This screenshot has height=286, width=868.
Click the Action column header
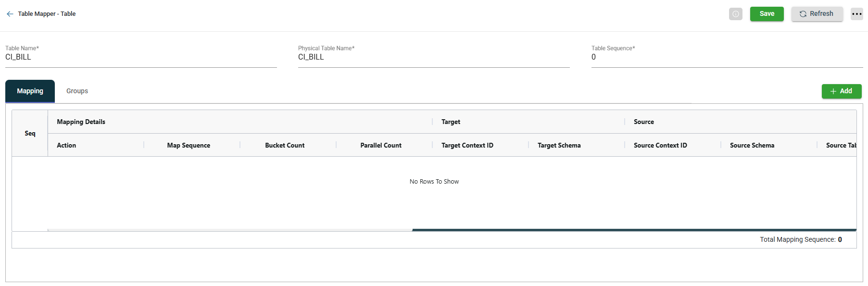(66, 146)
